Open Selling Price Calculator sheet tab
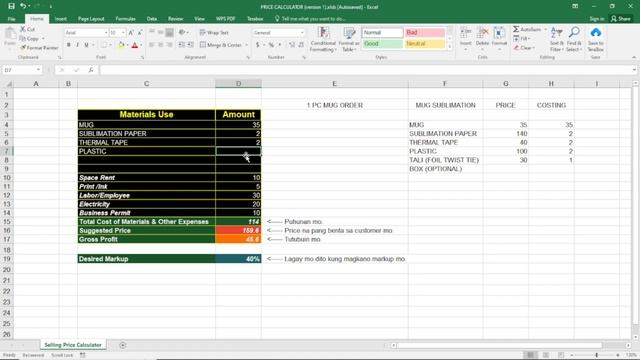The height and width of the screenshot is (360, 640). [73, 345]
